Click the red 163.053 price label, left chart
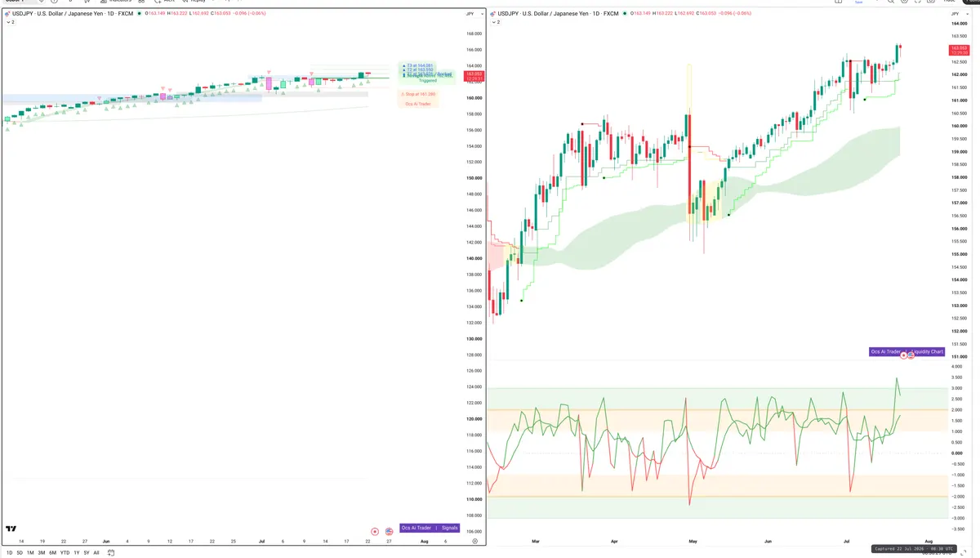 [x=474, y=75]
